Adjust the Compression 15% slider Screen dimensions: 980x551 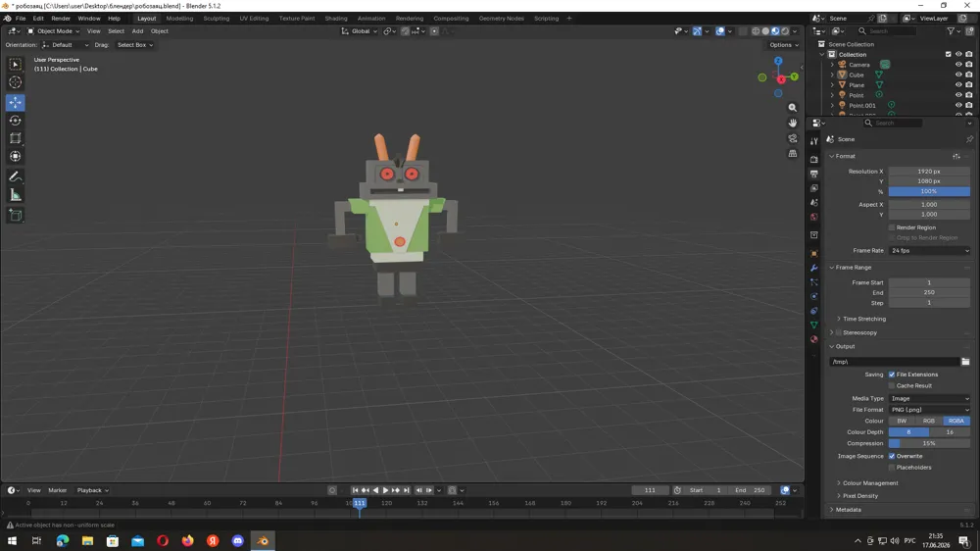click(x=929, y=443)
